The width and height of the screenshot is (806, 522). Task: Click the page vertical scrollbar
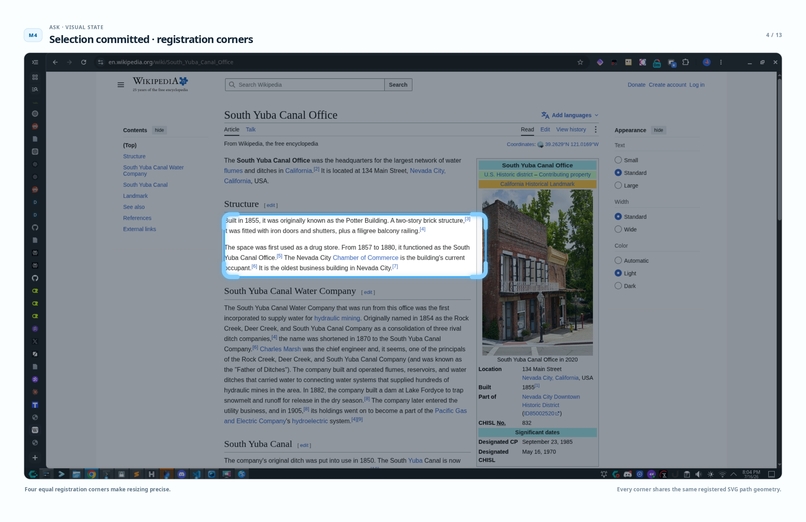[x=779, y=149]
